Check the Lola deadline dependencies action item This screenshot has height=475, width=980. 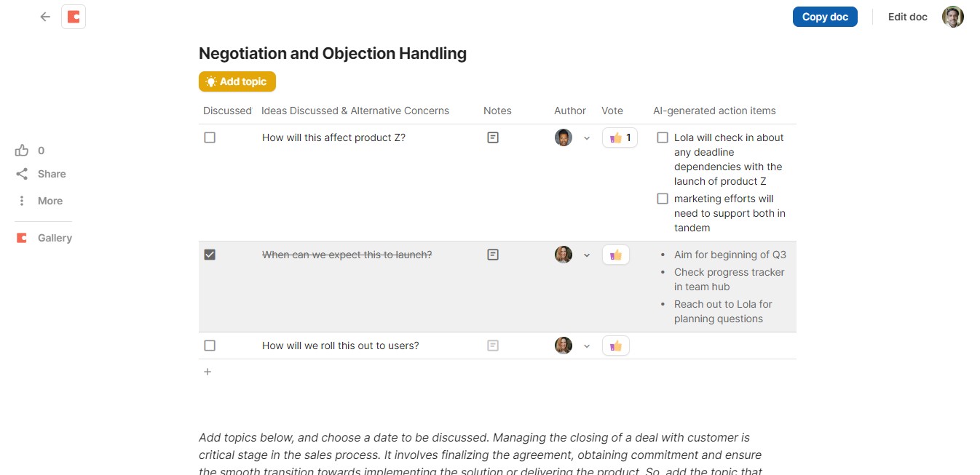click(663, 137)
